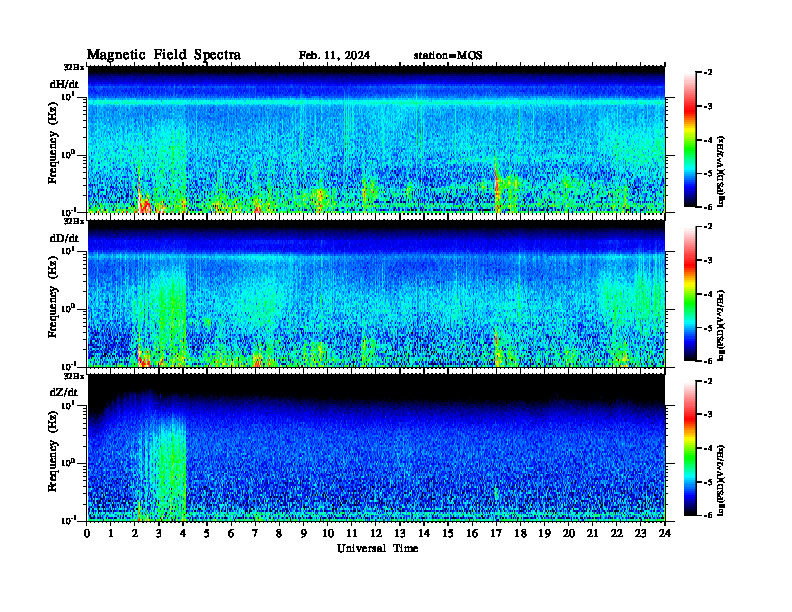Click hour tick label 12 on time axis
This screenshot has width=792, height=612.
(376, 533)
